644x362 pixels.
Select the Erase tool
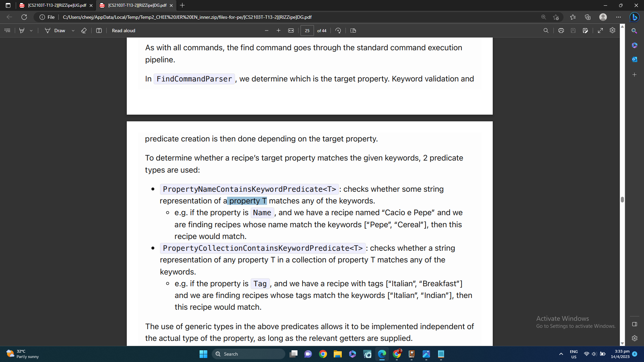click(84, 31)
